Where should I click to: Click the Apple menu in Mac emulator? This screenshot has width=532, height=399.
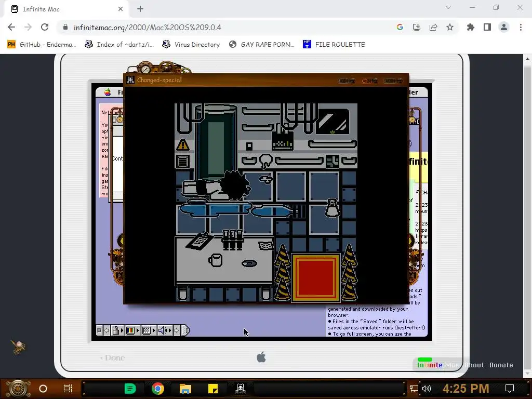[108, 92]
